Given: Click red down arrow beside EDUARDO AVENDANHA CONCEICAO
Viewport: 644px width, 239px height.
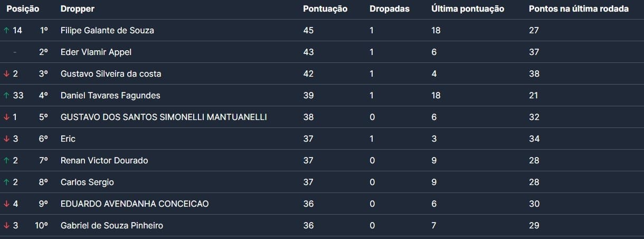Looking at the screenshot, I should click(x=6, y=204).
